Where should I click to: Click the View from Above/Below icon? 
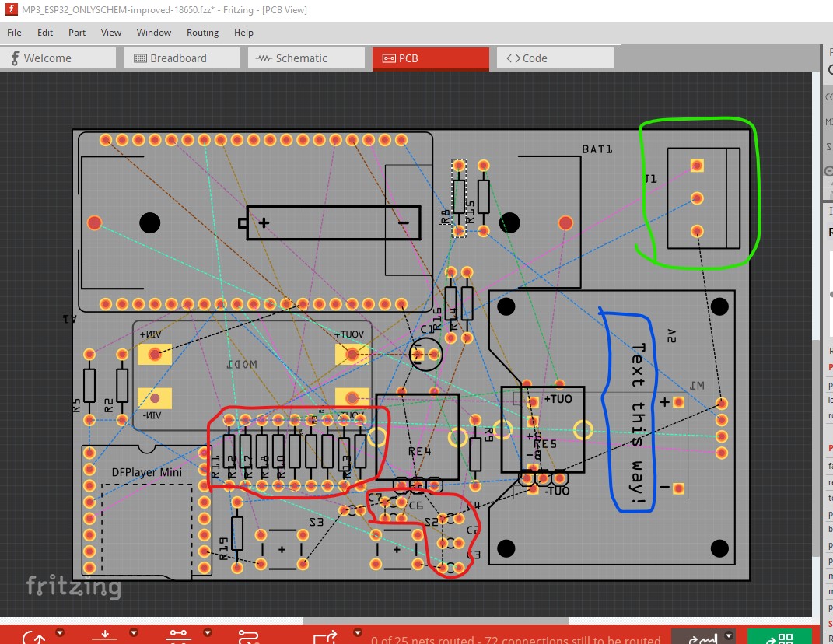click(x=105, y=636)
